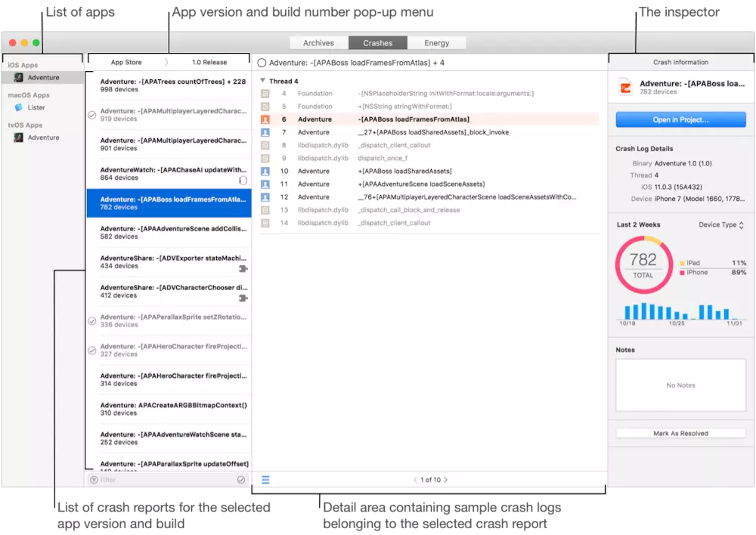Click the 1 of 10 page indicator
The width and height of the screenshot is (756, 535).
click(431, 480)
